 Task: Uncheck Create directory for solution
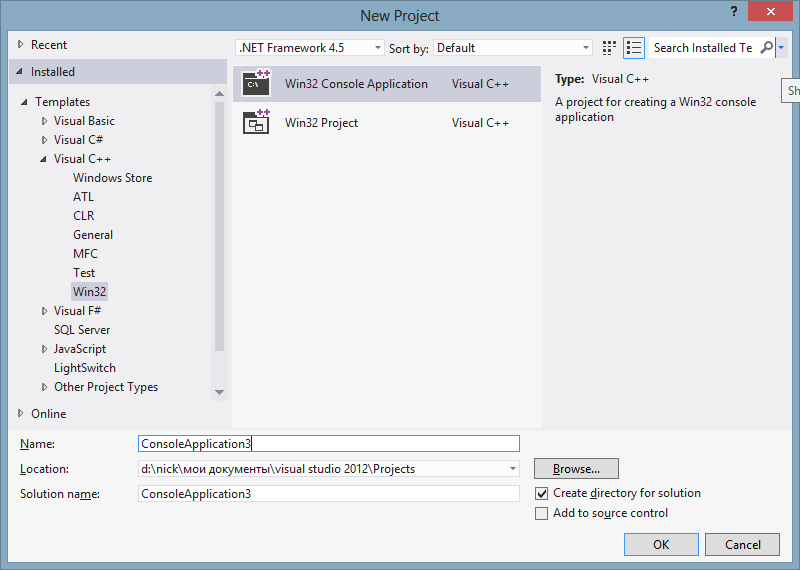pyautogui.click(x=541, y=493)
